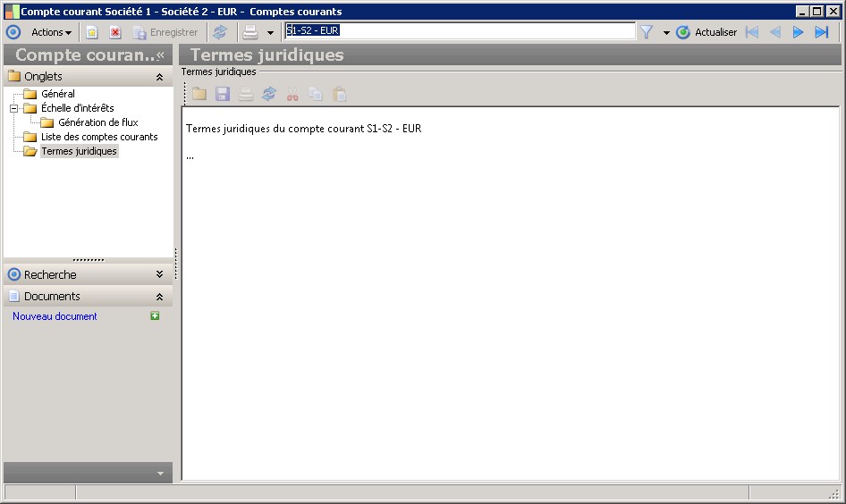
Task: Click the vertical splitter handle between panels
Action: (x=176, y=264)
